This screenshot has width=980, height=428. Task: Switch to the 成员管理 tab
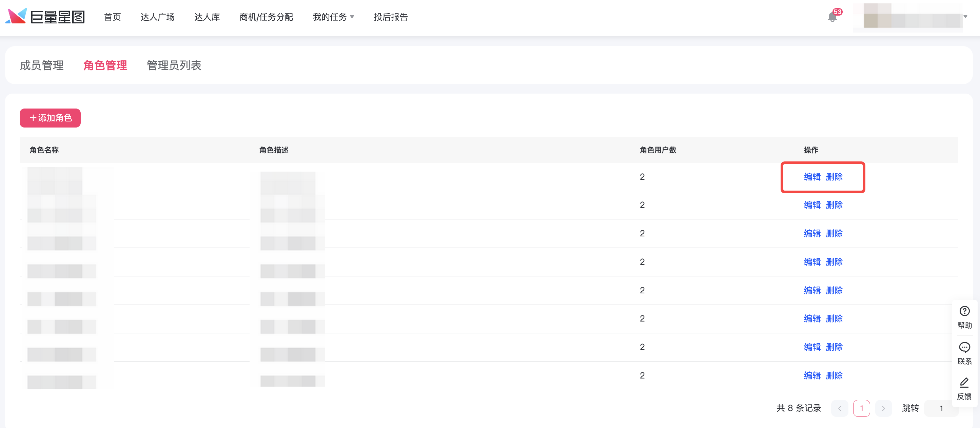click(42, 65)
